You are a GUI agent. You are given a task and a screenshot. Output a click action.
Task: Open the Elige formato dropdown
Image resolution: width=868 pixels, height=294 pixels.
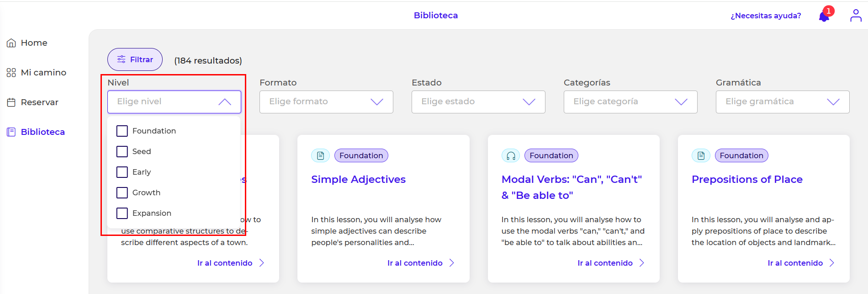pos(326,102)
